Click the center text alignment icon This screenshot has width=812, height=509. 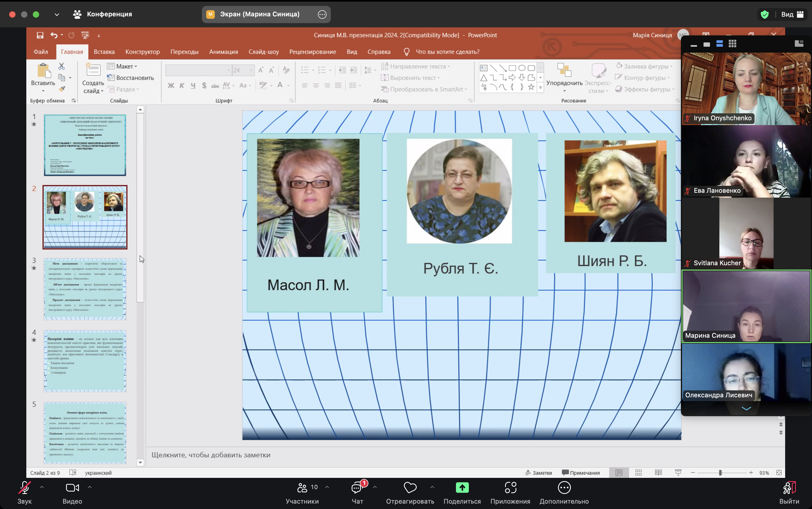click(316, 86)
